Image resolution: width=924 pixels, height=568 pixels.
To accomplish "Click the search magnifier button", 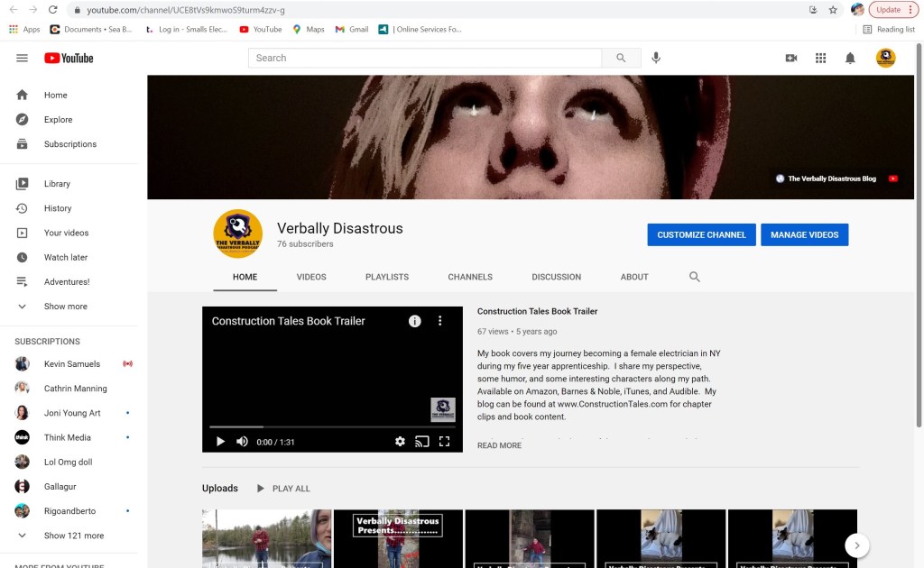I will tap(621, 58).
